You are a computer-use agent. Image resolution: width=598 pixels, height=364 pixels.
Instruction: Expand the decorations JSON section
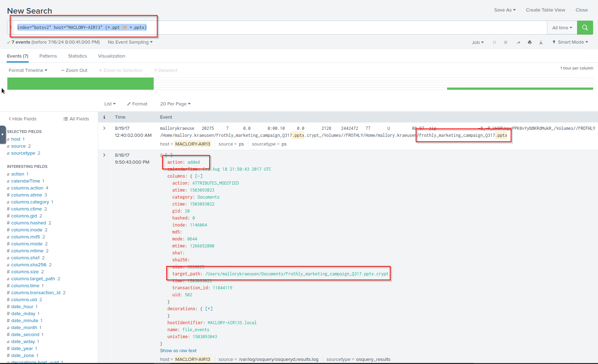(209, 309)
